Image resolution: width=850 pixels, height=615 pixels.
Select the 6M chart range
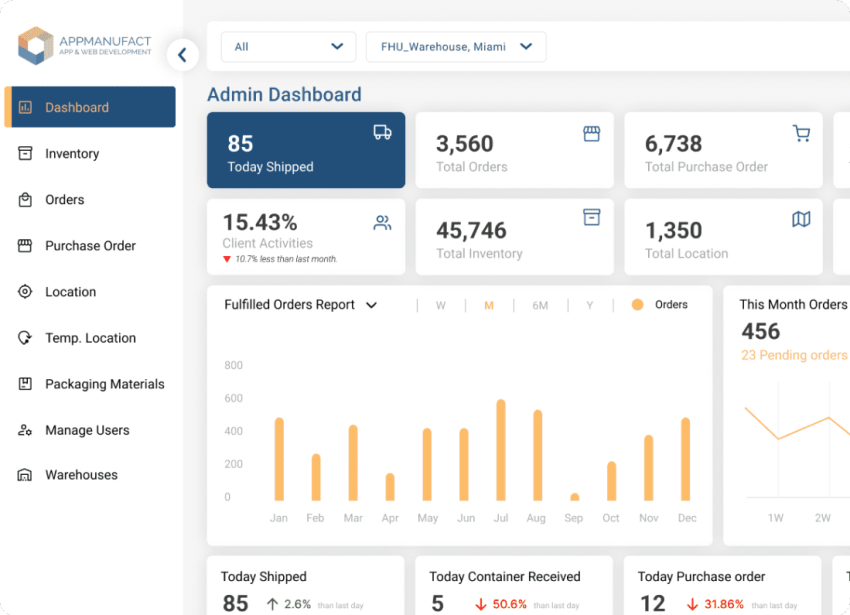540,306
